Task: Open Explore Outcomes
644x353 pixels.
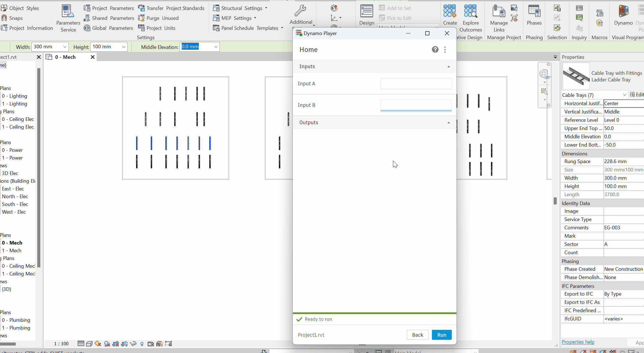Action: click(471, 18)
